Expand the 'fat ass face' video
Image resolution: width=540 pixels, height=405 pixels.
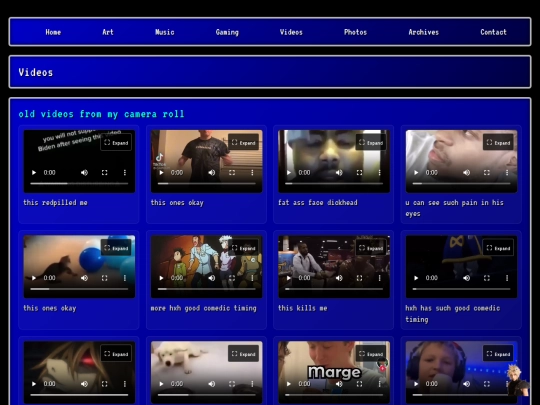click(371, 143)
